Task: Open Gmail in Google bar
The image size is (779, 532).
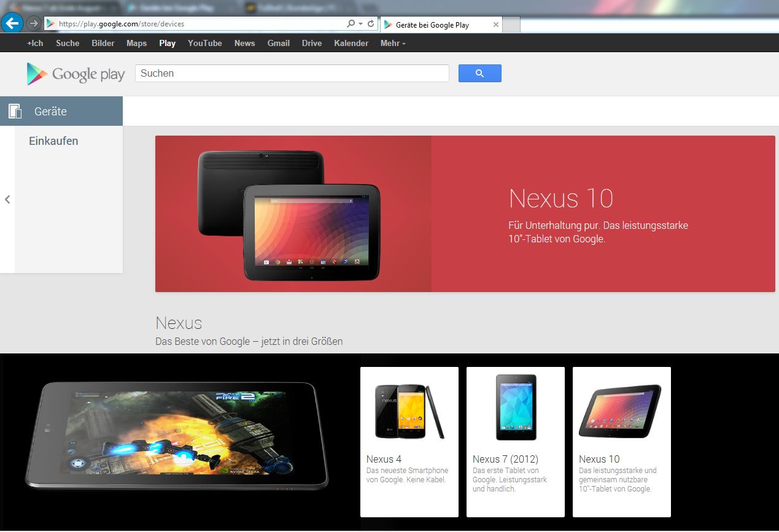Action: 278,43
